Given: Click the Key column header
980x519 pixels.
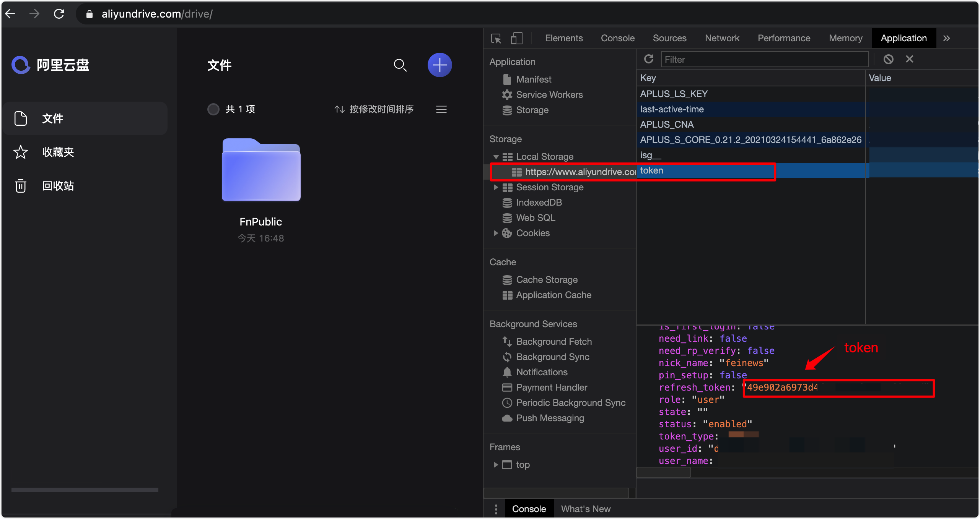Looking at the screenshot, I should pyautogui.click(x=750, y=78).
